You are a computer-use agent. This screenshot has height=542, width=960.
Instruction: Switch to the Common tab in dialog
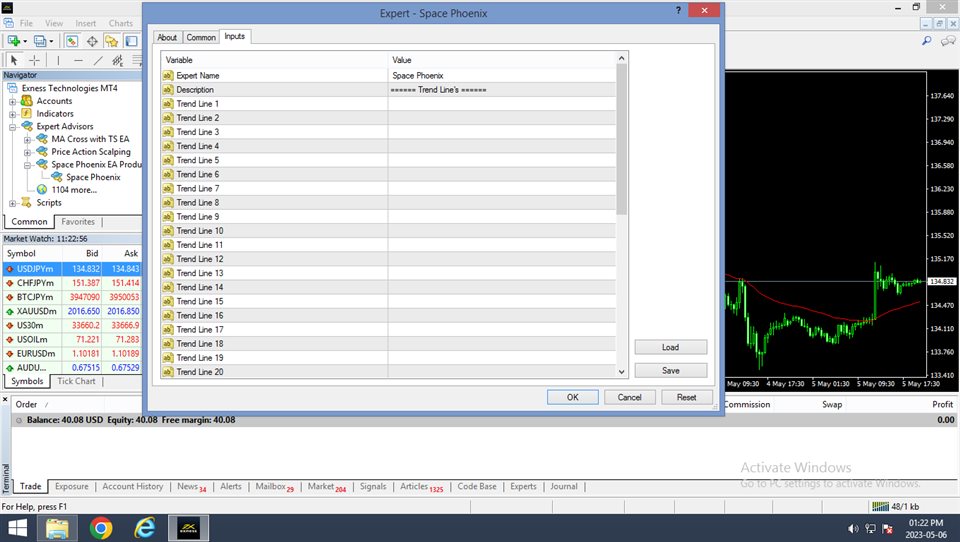pyautogui.click(x=201, y=37)
